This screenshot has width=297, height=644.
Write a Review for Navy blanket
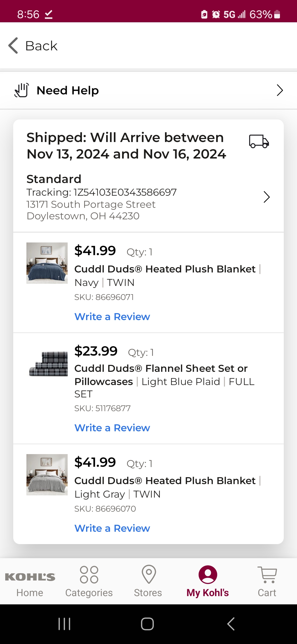pos(112,317)
